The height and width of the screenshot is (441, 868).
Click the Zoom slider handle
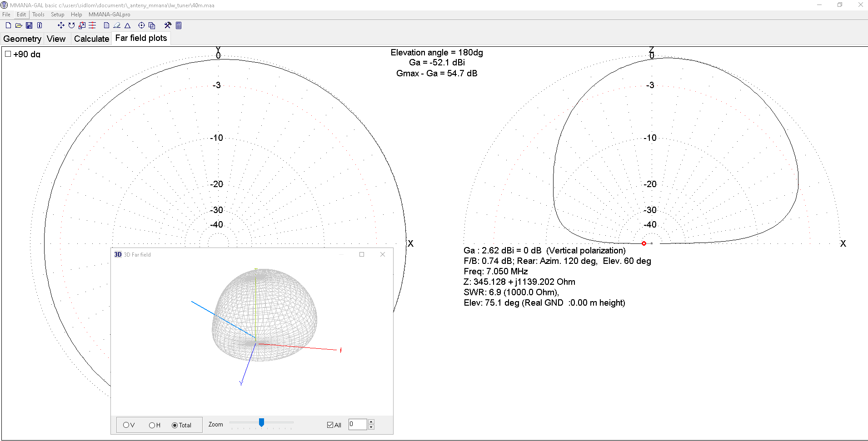pos(261,423)
